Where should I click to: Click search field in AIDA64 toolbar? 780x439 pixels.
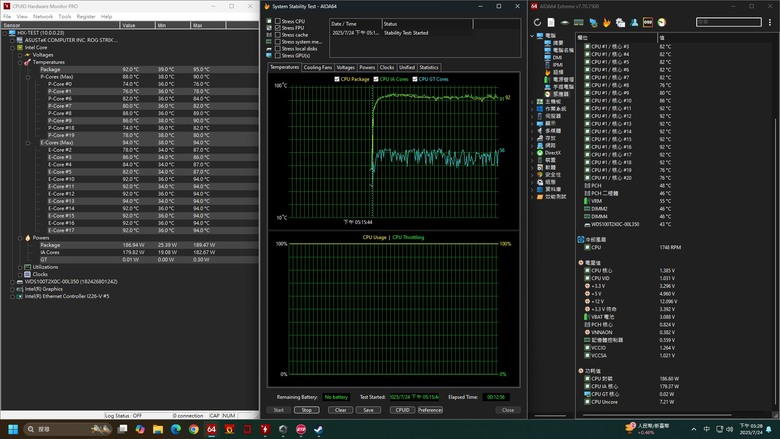coord(729,22)
